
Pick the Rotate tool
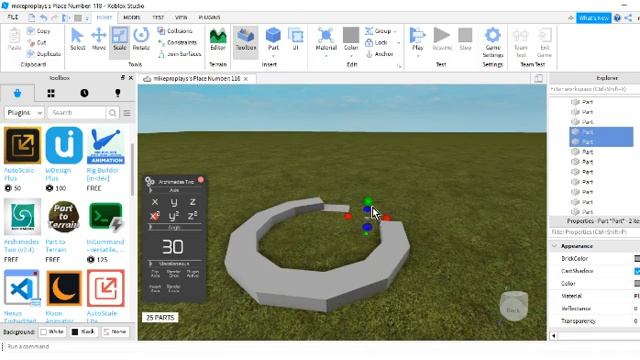tap(141, 39)
